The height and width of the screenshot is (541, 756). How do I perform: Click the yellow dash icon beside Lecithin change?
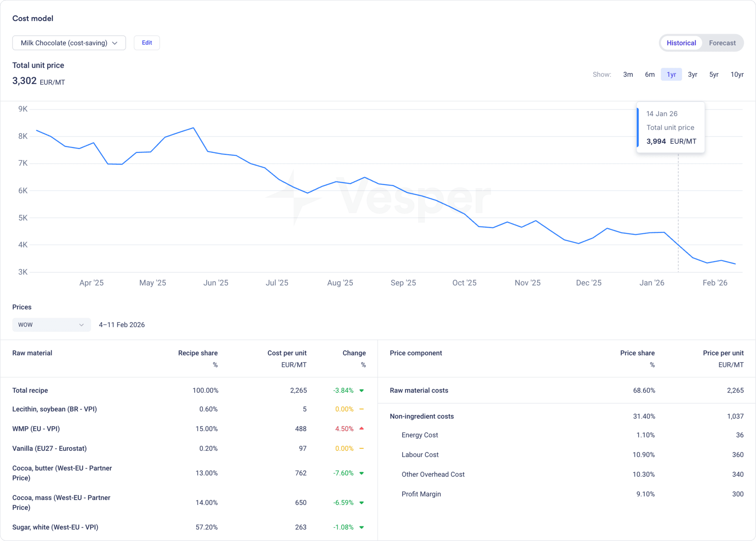[361, 409]
